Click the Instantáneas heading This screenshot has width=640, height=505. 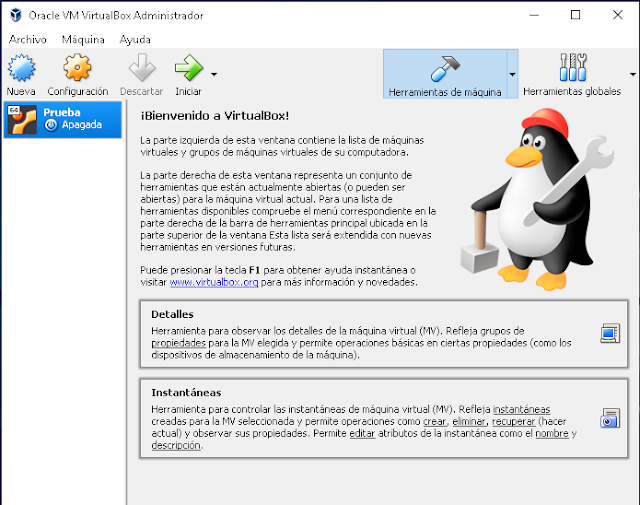point(186,393)
